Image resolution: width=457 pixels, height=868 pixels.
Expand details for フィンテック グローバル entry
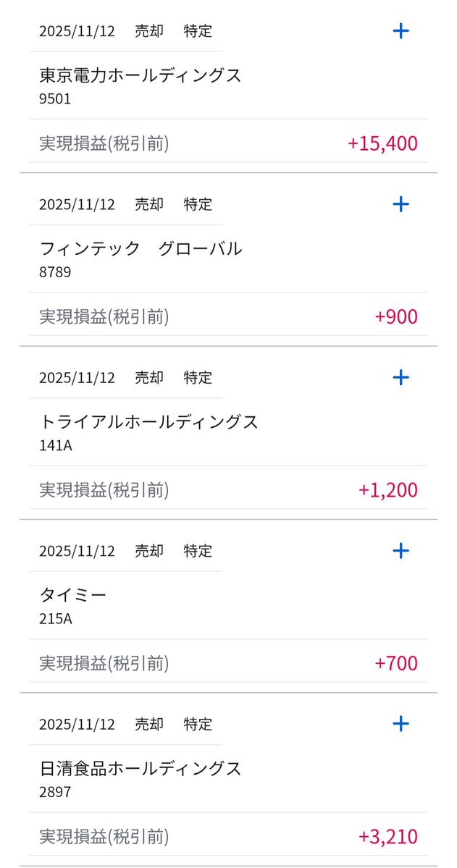tap(401, 204)
